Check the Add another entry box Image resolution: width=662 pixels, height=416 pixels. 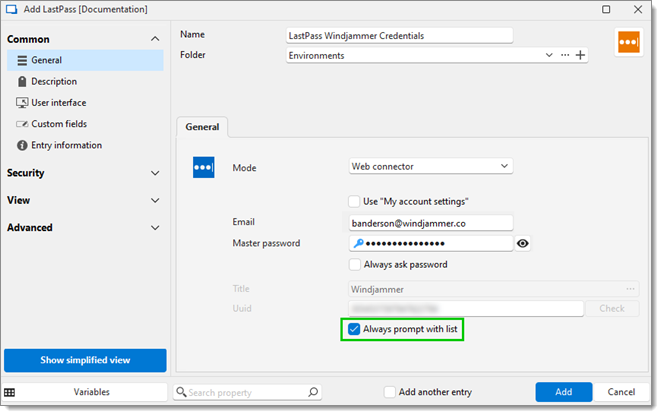pyautogui.click(x=390, y=392)
